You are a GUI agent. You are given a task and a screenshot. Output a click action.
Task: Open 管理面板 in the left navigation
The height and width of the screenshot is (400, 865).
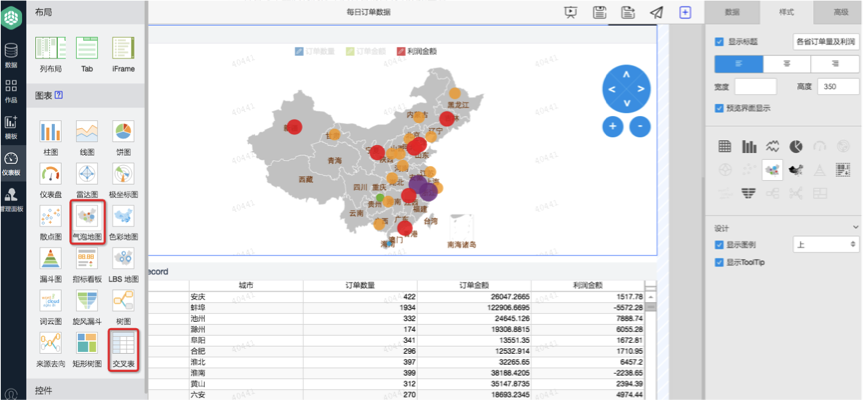(x=11, y=200)
